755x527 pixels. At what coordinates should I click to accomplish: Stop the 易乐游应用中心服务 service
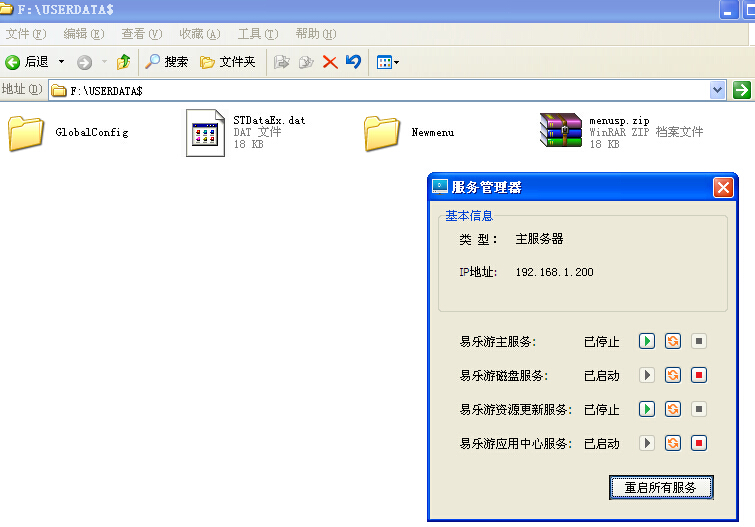699,443
